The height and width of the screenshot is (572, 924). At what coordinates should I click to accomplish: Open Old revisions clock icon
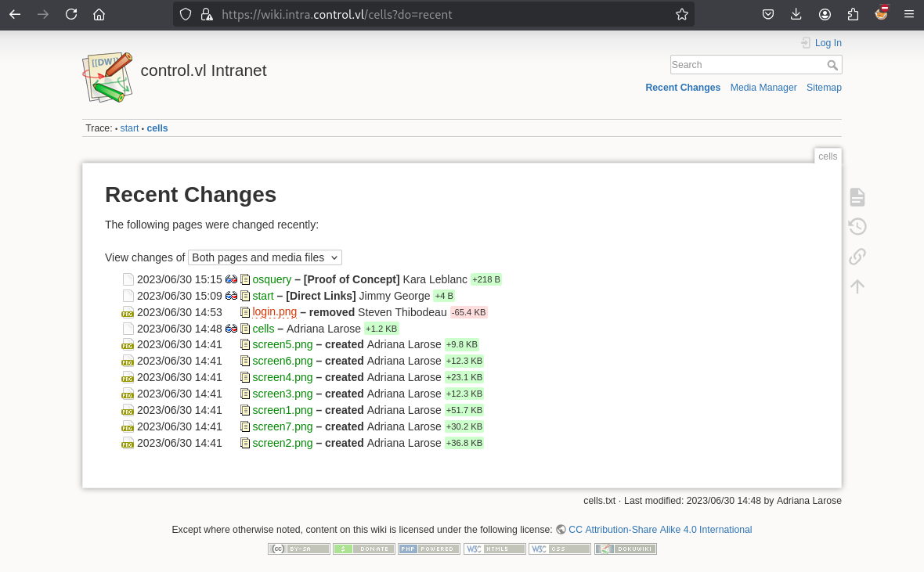tap(857, 227)
